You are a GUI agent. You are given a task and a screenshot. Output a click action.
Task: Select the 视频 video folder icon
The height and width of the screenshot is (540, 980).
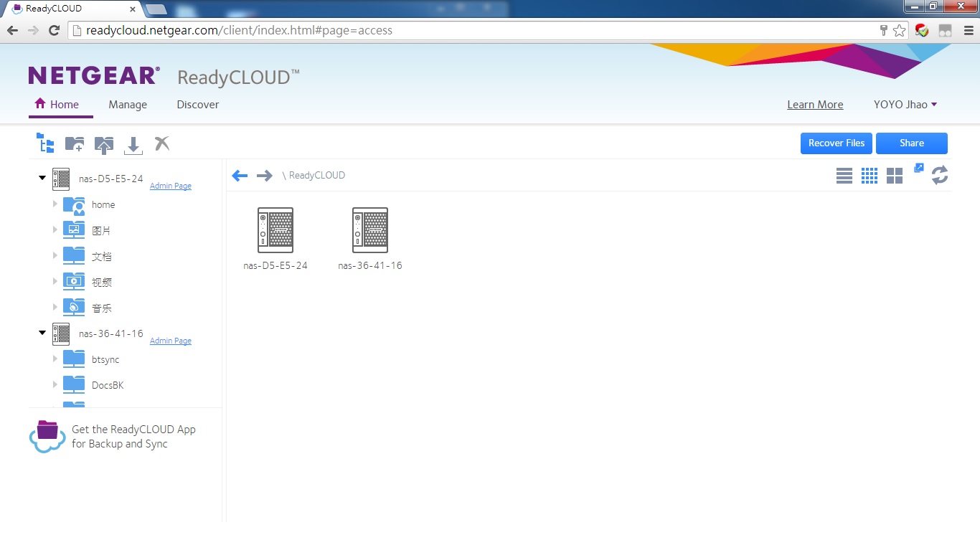pos(74,282)
